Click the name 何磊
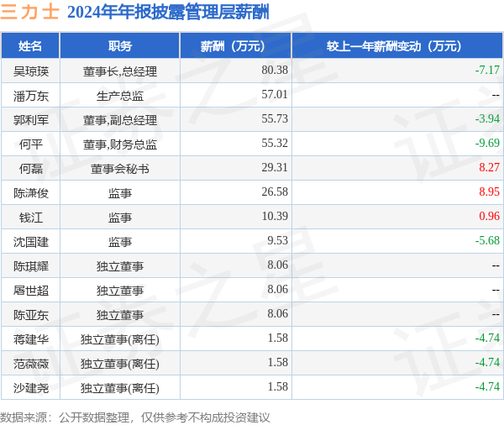 [x=31, y=169]
